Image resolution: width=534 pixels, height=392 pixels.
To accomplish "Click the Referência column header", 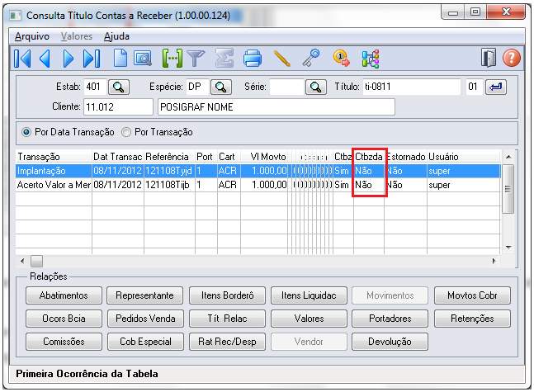I will 169,157.
